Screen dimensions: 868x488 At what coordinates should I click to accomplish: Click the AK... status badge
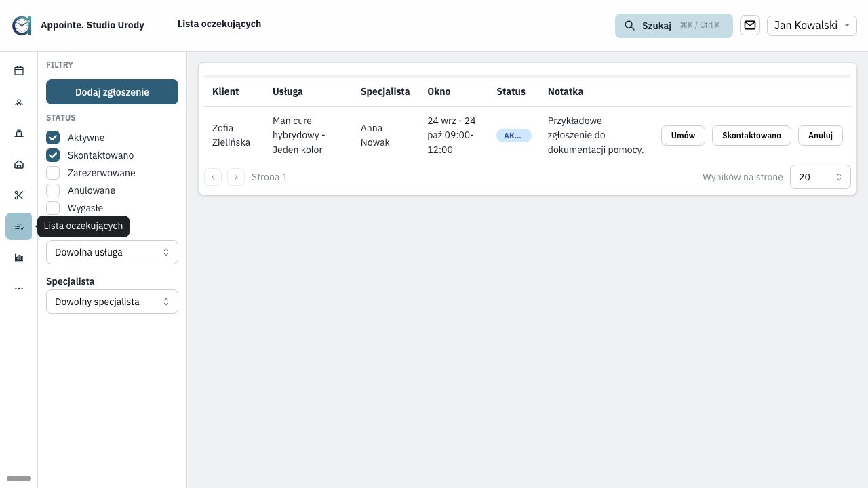tap(514, 136)
